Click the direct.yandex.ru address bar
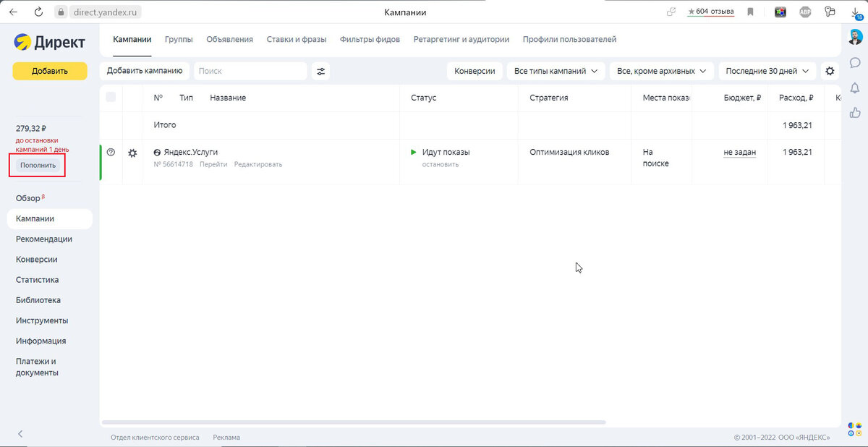Image resolution: width=868 pixels, height=447 pixels. [x=106, y=12]
